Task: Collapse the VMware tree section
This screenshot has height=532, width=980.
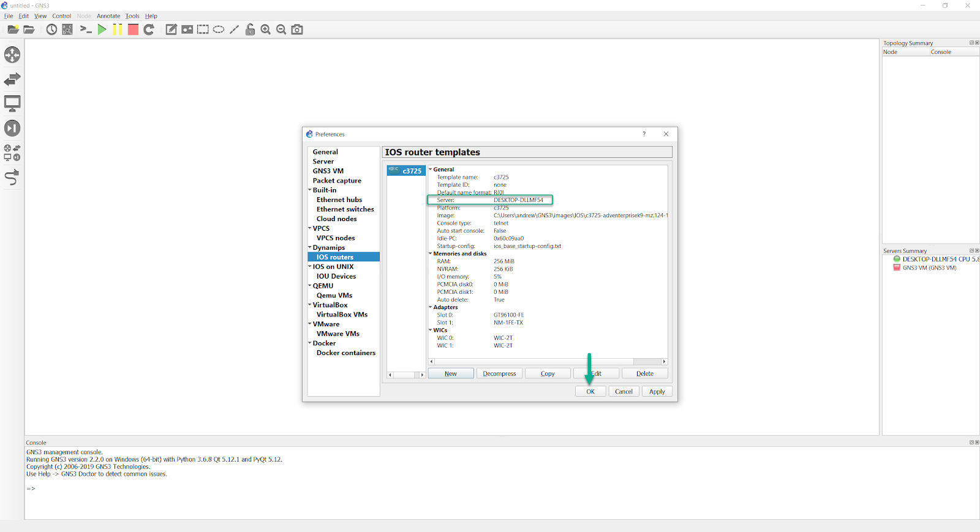Action: pyautogui.click(x=310, y=324)
